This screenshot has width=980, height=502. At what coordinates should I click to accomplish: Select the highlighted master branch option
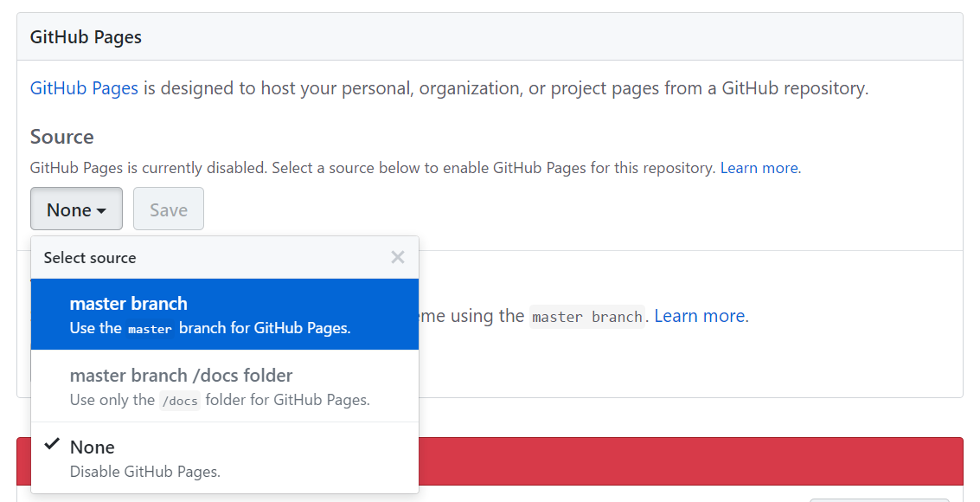(x=224, y=314)
